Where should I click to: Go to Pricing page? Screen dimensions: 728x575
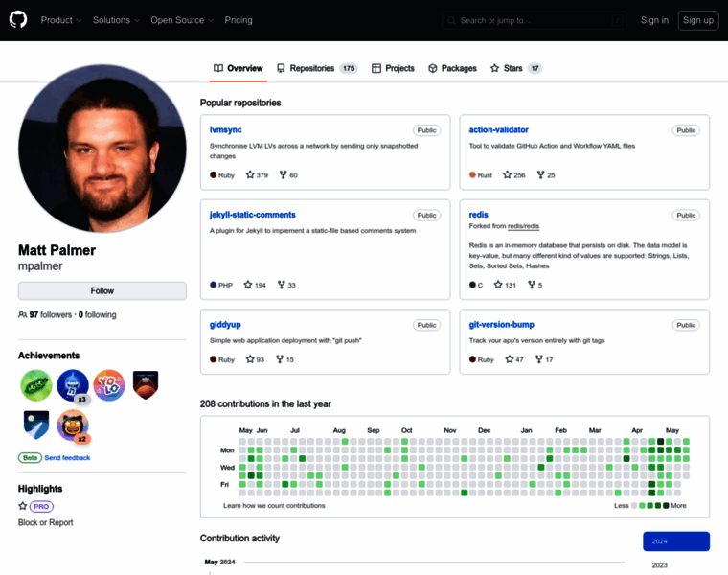pyautogui.click(x=239, y=20)
